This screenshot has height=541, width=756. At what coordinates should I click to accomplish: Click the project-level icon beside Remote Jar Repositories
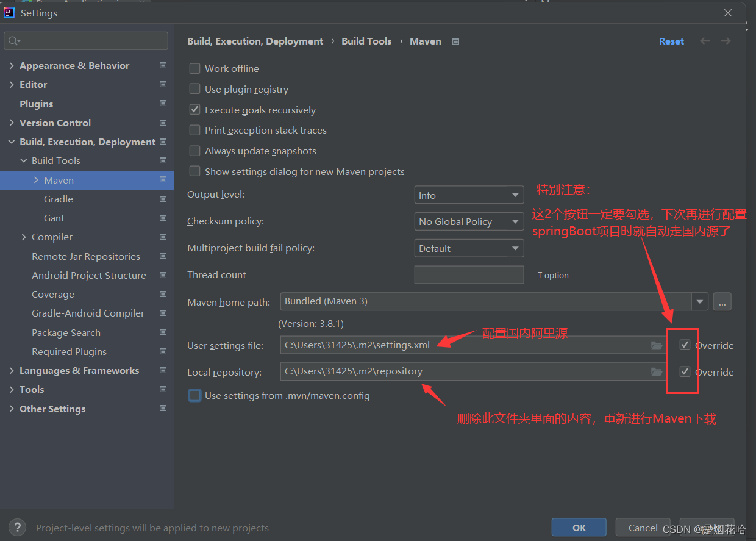pyautogui.click(x=163, y=256)
